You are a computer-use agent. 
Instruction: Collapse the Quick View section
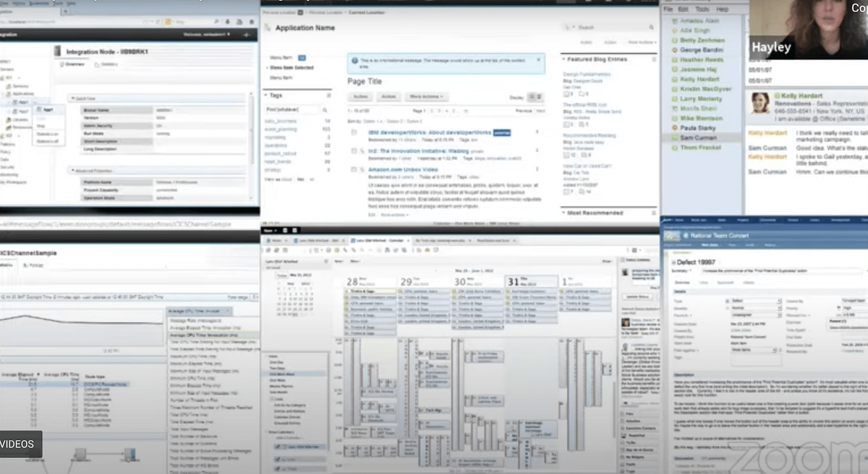[x=72, y=98]
